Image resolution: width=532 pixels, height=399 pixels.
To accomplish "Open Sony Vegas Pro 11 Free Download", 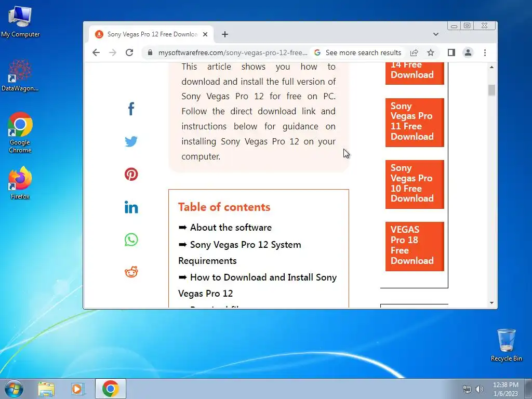I will pyautogui.click(x=415, y=123).
